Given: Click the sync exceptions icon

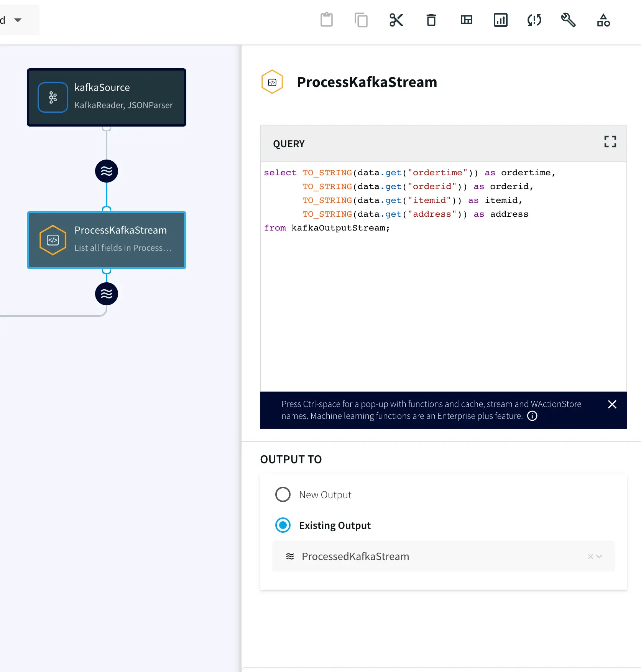Looking at the screenshot, I should coord(534,20).
